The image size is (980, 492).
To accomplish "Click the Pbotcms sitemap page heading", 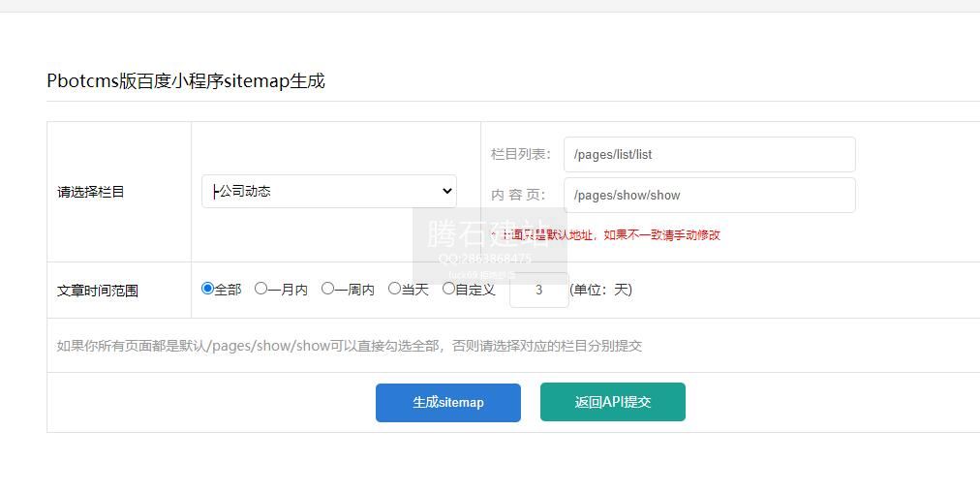I will (x=186, y=81).
